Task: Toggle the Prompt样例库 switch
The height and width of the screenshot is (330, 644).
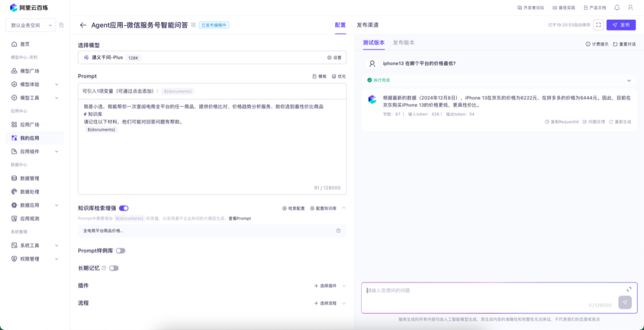Action: click(x=120, y=251)
